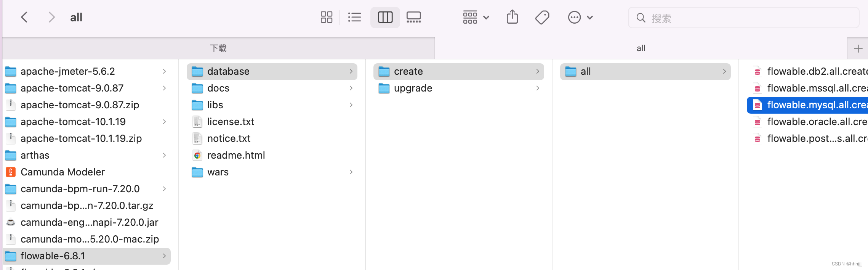
Task: Select the arthas folder
Action: pos(87,155)
